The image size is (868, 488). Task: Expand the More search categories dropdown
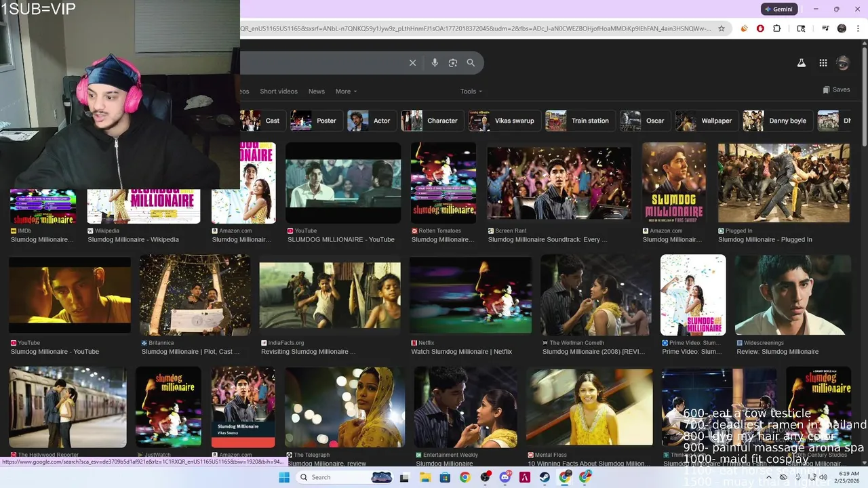346,91
